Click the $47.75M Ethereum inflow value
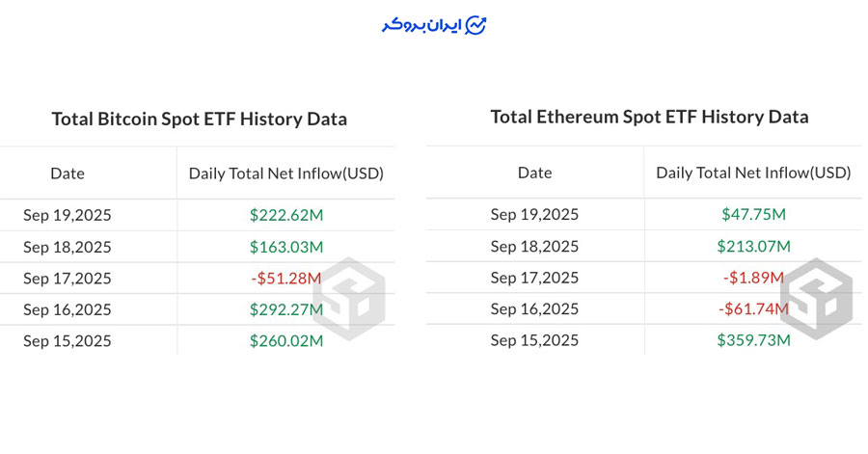Screen dimensions: 868x454 point(753,214)
